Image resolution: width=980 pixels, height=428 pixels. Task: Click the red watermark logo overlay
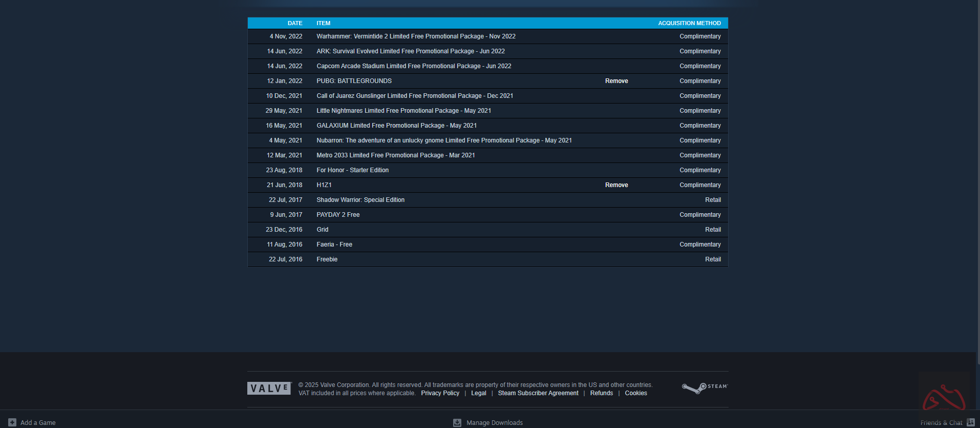pyautogui.click(x=944, y=397)
